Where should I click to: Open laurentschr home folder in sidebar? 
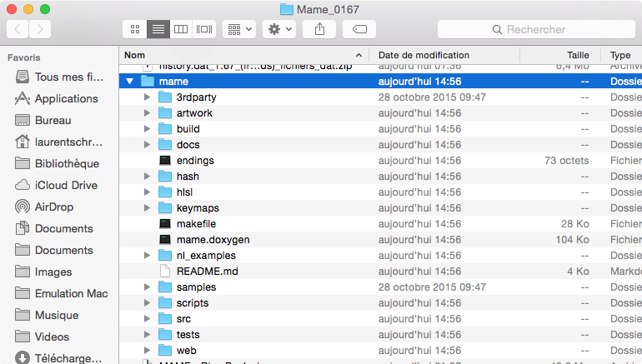pyautogui.click(x=59, y=142)
